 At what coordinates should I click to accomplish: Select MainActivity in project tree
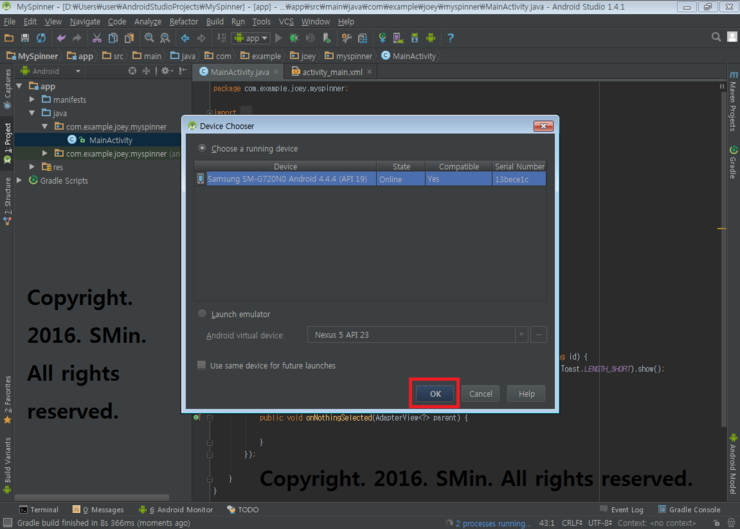tap(111, 140)
